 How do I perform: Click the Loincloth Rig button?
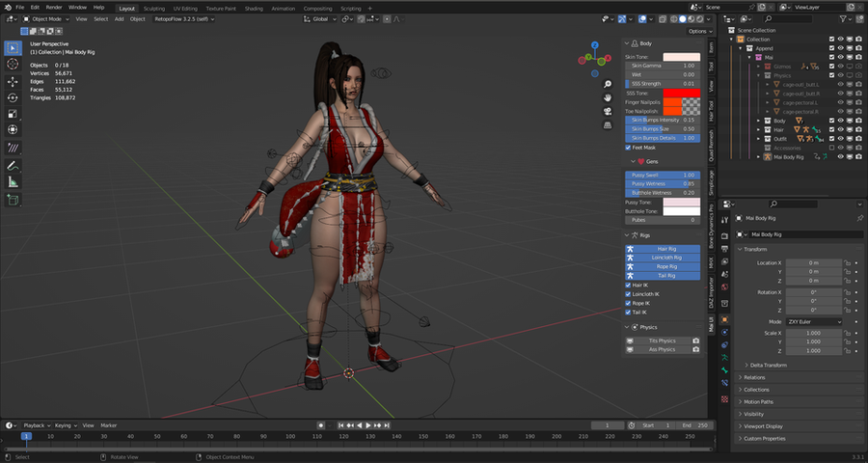tap(663, 259)
